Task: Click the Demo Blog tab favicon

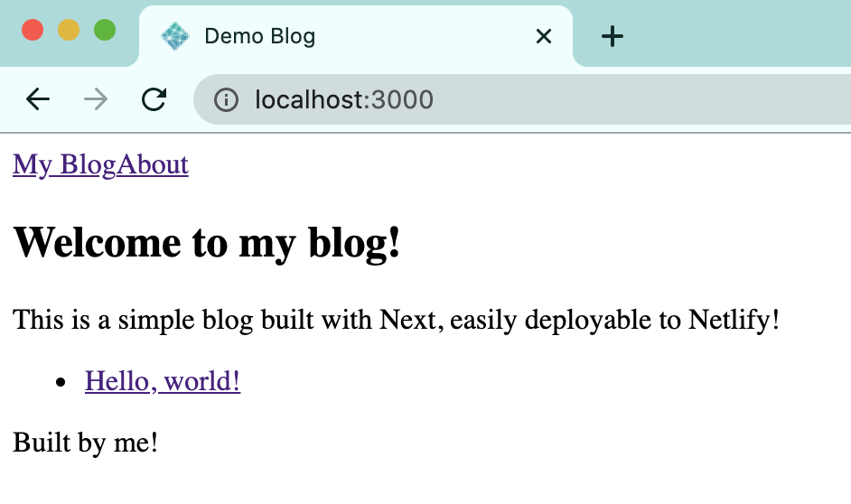Action: tap(174, 36)
